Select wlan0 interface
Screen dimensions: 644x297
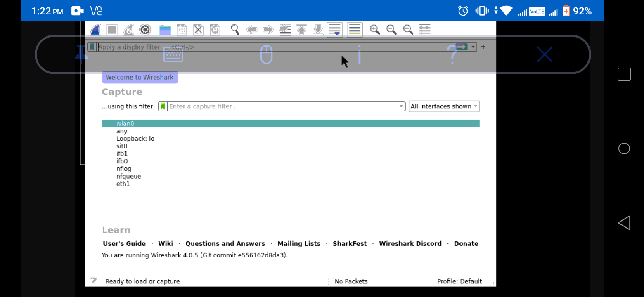click(x=291, y=123)
